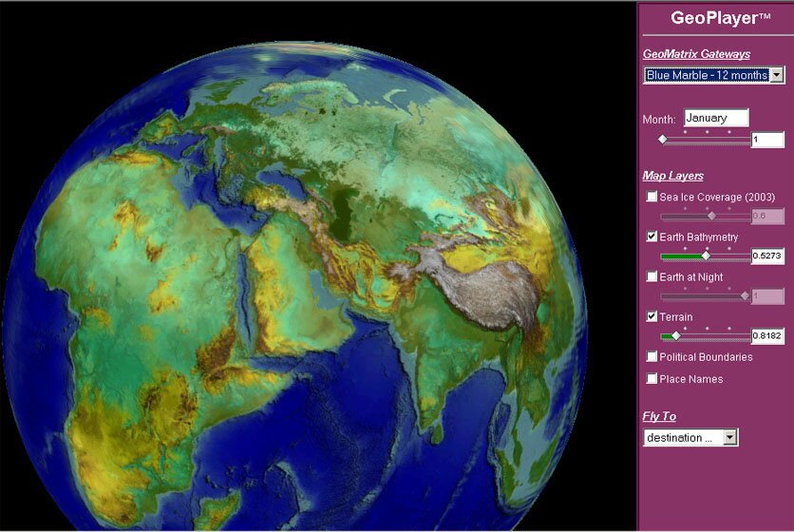Click the GeoPlayer title text
This screenshot has height=532, width=794.
720,18
